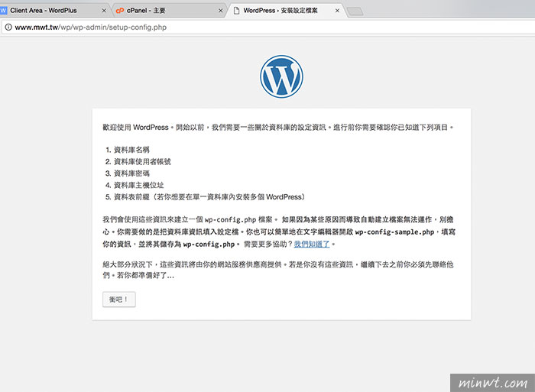This screenshot has height=392, width=535.
Task: Click list item 1. 資料庫名稱
Action: [x=128, y=150]
